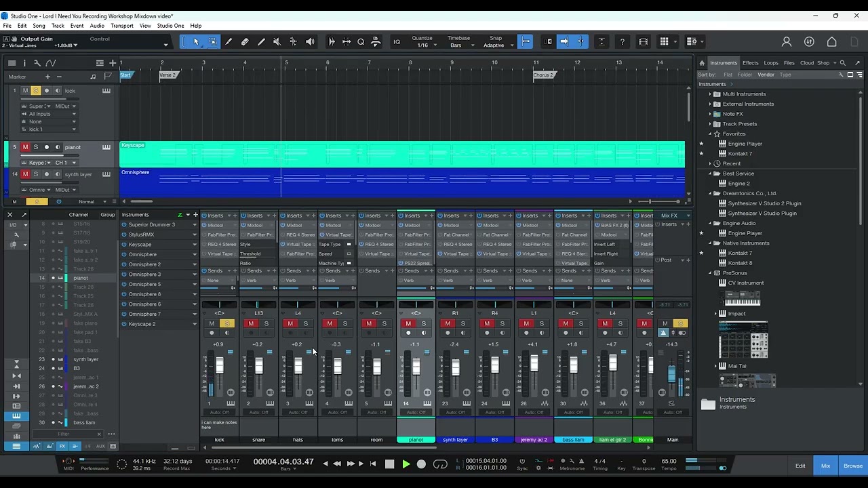Select the Bend tool
Image resolution: width=868 pixels, height=488 pixels.
(x=293, y=42)
